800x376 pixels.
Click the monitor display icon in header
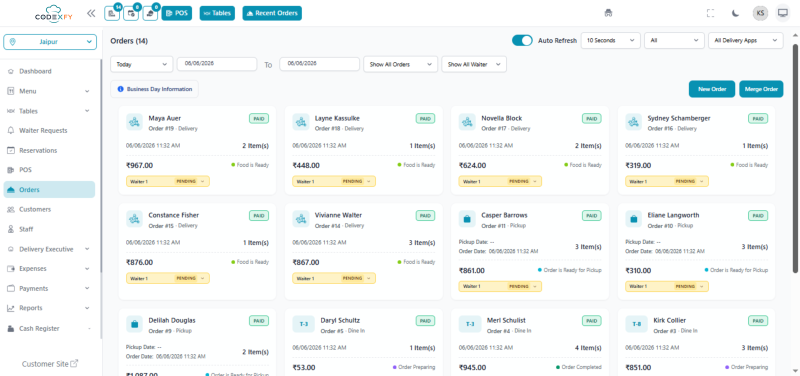coord(782,13)
